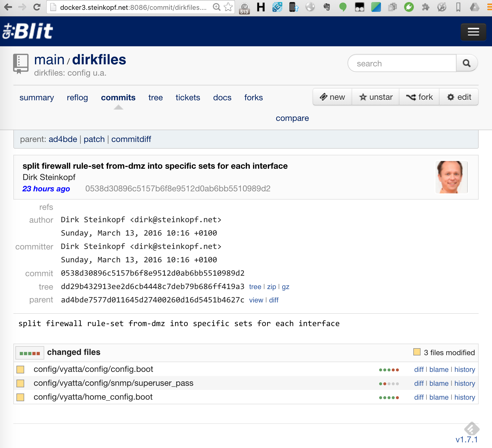492x448 pixels.
Task: Download the zip archive of tree
Action: coord(271,287)
